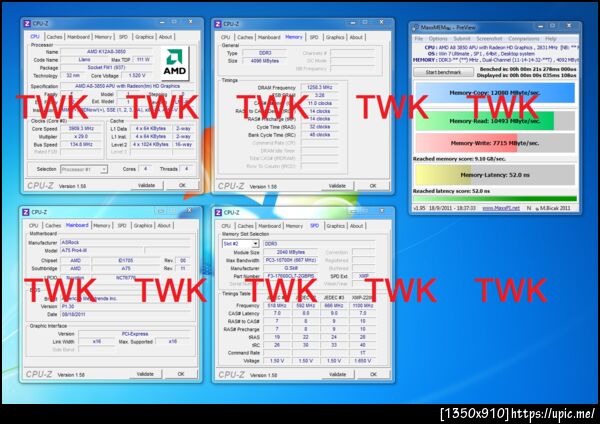Switch to Mainboard tab in the CPU-tab window
Viewport: 600px width, 424px height.
coord(78,37)
